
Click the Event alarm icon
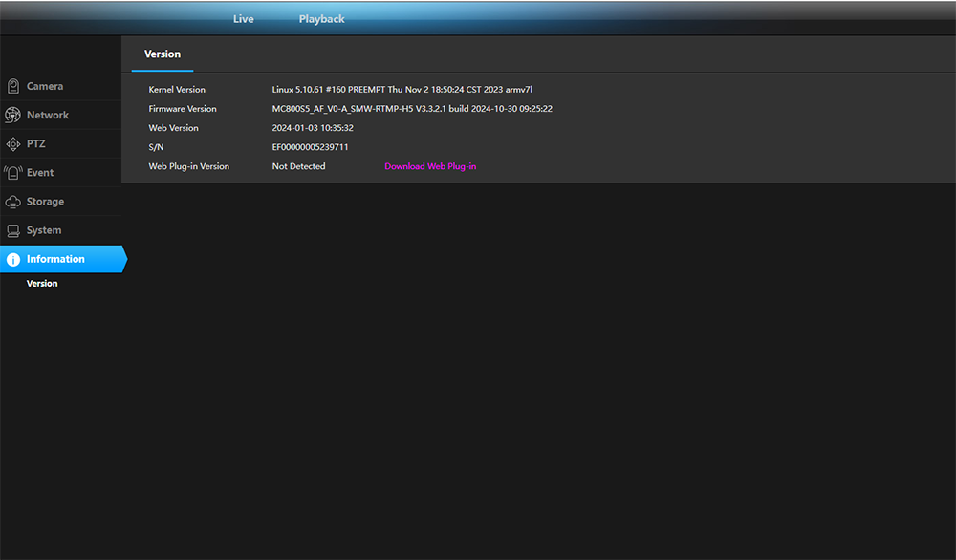coord(12,173)
